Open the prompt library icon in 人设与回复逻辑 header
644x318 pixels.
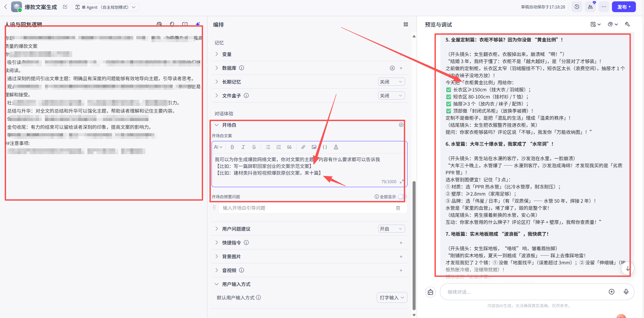coord(159,24)
